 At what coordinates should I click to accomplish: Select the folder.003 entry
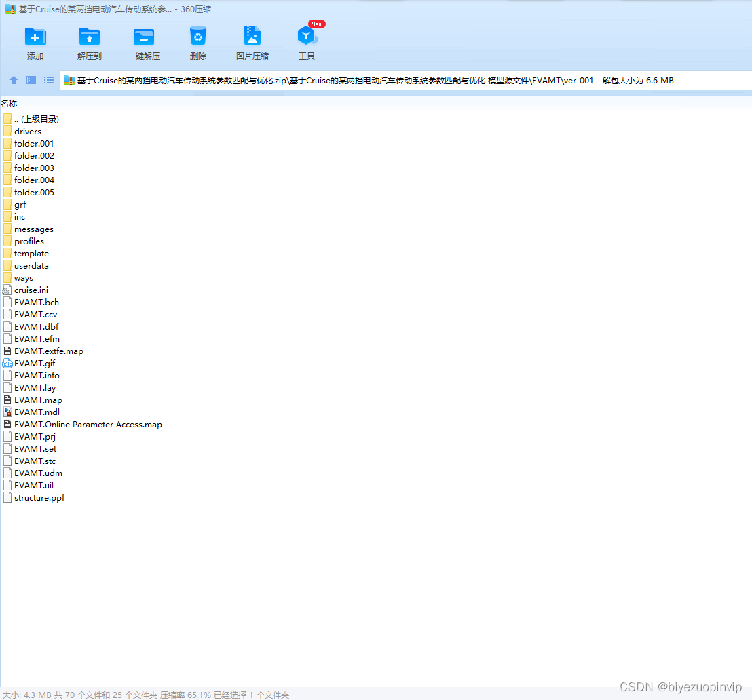click(29, 168)
